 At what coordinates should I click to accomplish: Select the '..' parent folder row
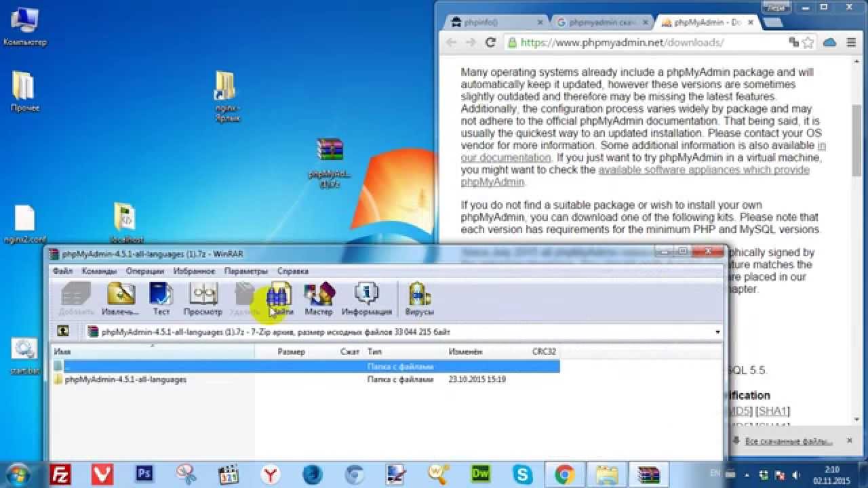click(x=306, y=366)
